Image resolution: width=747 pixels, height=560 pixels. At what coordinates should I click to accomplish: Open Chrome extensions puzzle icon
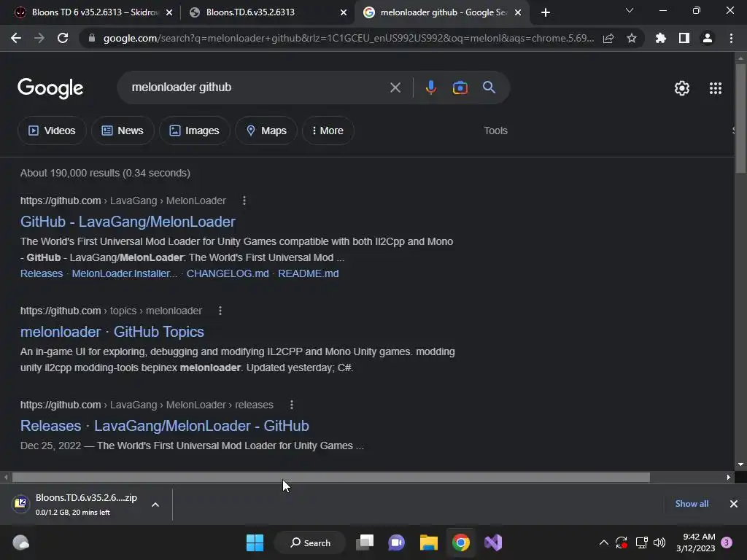660,38
